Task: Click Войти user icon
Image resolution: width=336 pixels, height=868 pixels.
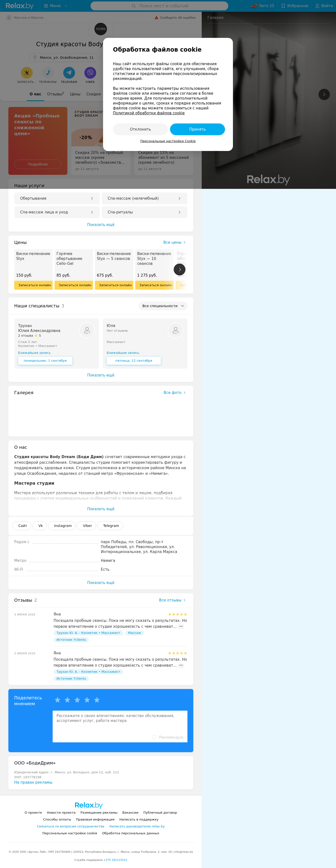Action: (x=324, y=6)
